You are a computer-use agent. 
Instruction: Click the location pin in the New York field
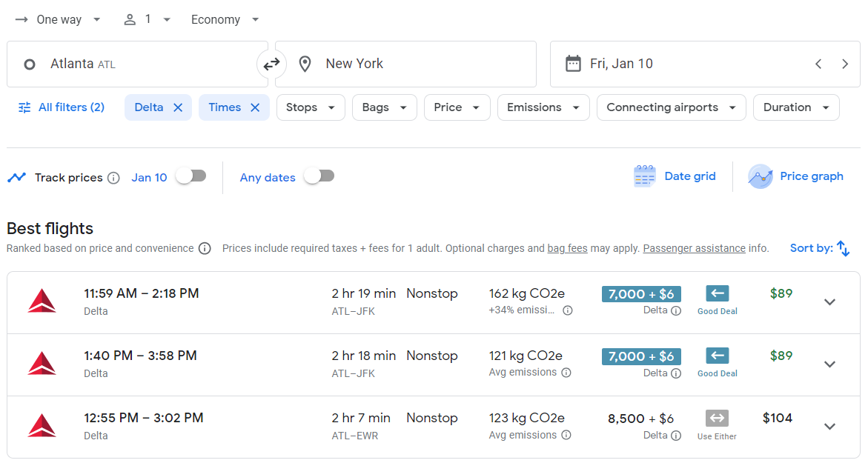tap(305, 64)
